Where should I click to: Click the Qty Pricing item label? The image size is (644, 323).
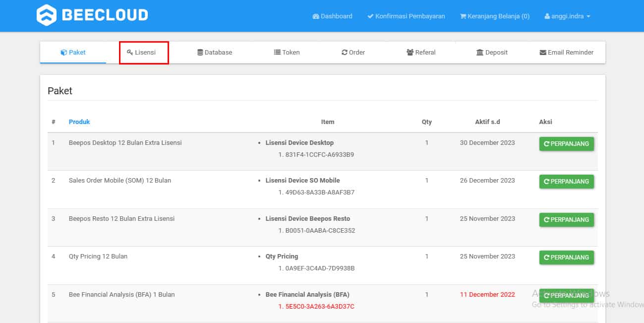[282, 256]
